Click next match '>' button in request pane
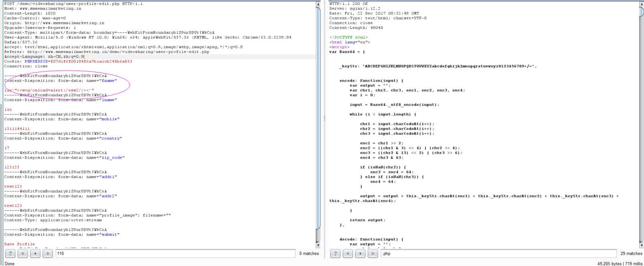The height and width of the screenshot is (266, 644). pyautogui.click(x=48, y=254)
